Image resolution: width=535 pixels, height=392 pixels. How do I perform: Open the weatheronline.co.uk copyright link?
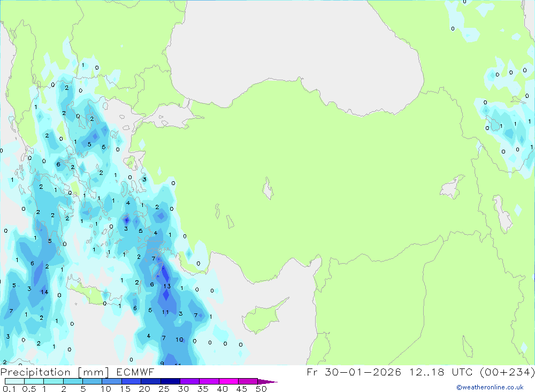[490, 387]
